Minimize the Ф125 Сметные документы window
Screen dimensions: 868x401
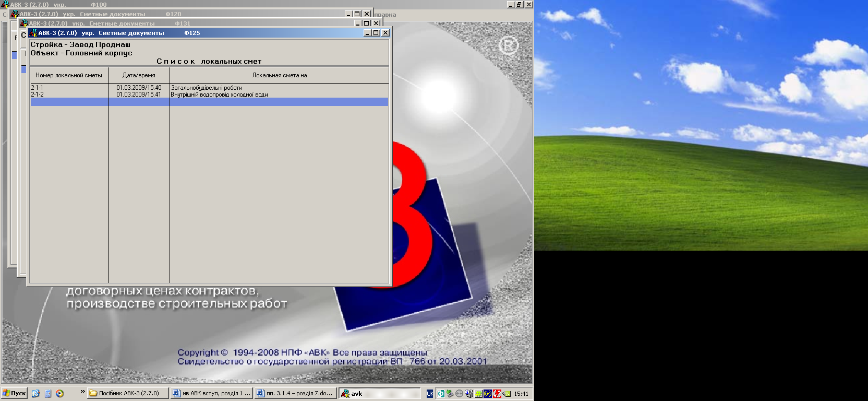367,33
